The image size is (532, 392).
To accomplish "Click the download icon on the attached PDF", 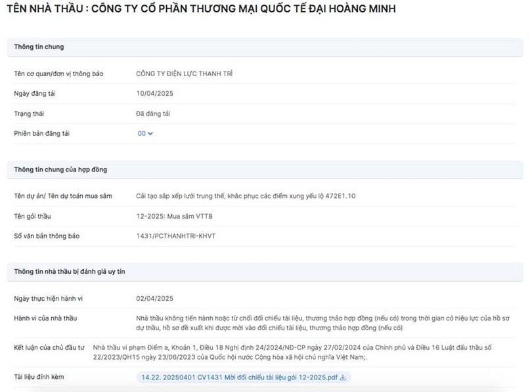I will click(x=342, y=378).
